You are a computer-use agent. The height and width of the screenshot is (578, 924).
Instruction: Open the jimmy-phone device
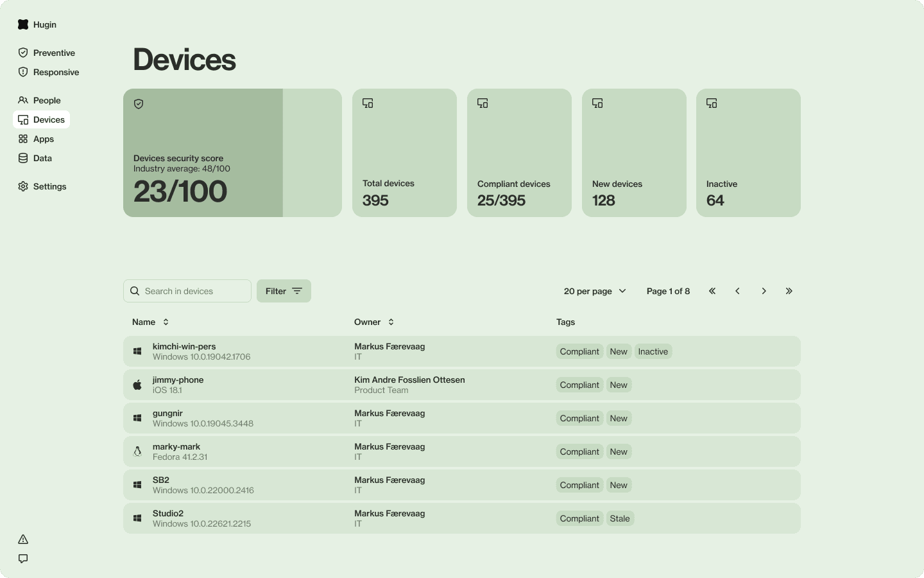pyautogui.click(x=462, y=385)
